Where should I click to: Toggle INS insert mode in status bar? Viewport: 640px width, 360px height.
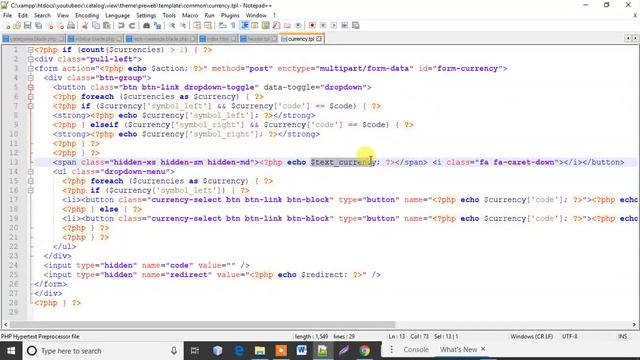pyautogui.click(x=622, y=336)
